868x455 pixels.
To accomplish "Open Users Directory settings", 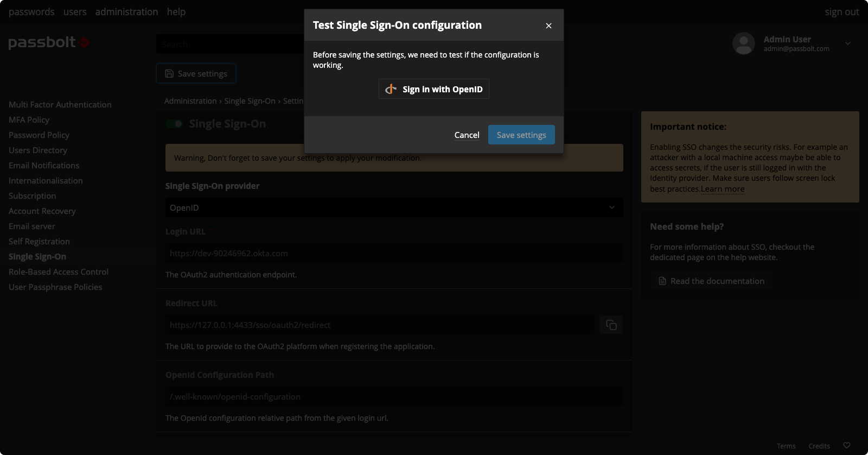I will pos(38,150).
